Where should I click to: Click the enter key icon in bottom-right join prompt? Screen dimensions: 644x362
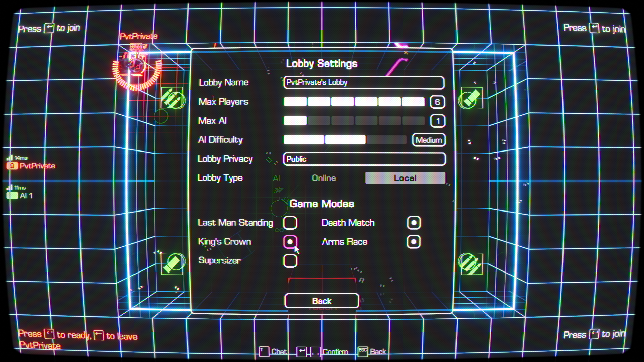594,334
